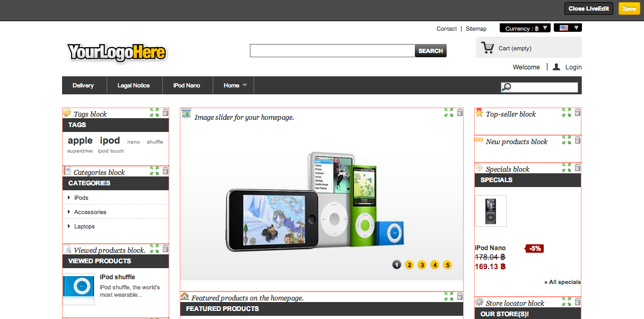Click the move icon on Tags block

tap(154, 112)
